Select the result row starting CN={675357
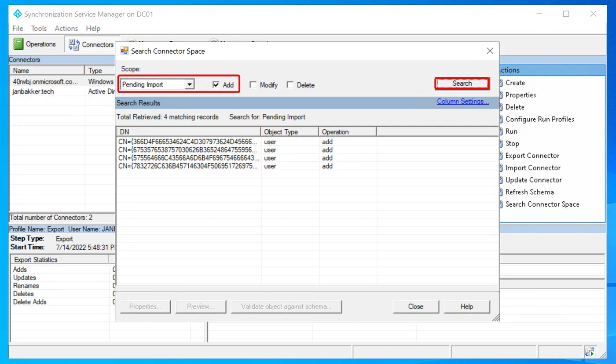Image resolution: width=616 pixels, height=364 pixels. pos(307,150)
